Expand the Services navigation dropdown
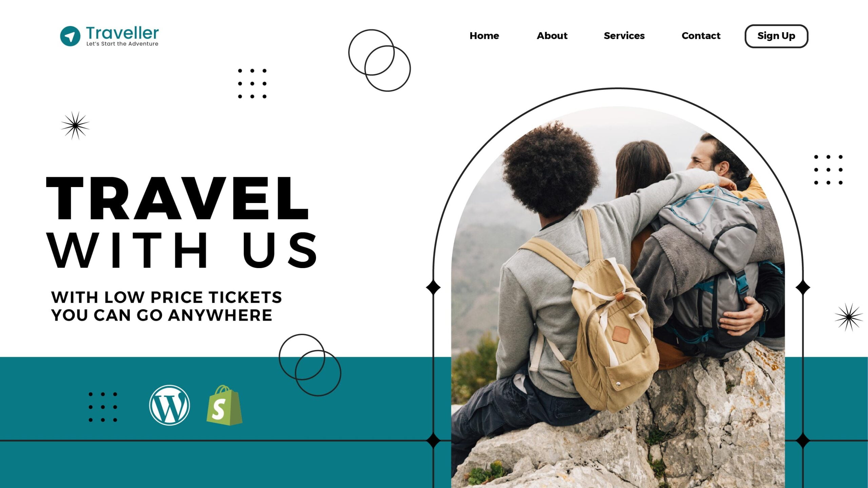Viewport: 868px width, 488px height. [624, 36]
